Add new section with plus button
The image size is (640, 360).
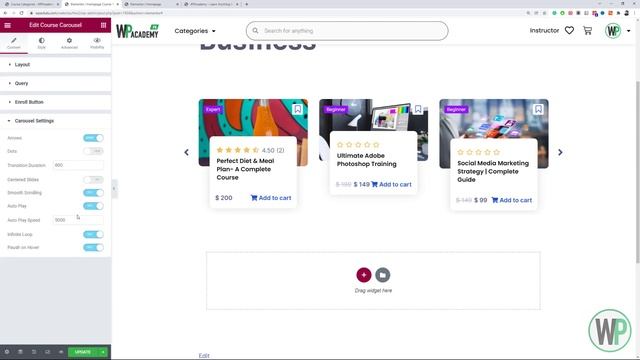click(364, 275)
